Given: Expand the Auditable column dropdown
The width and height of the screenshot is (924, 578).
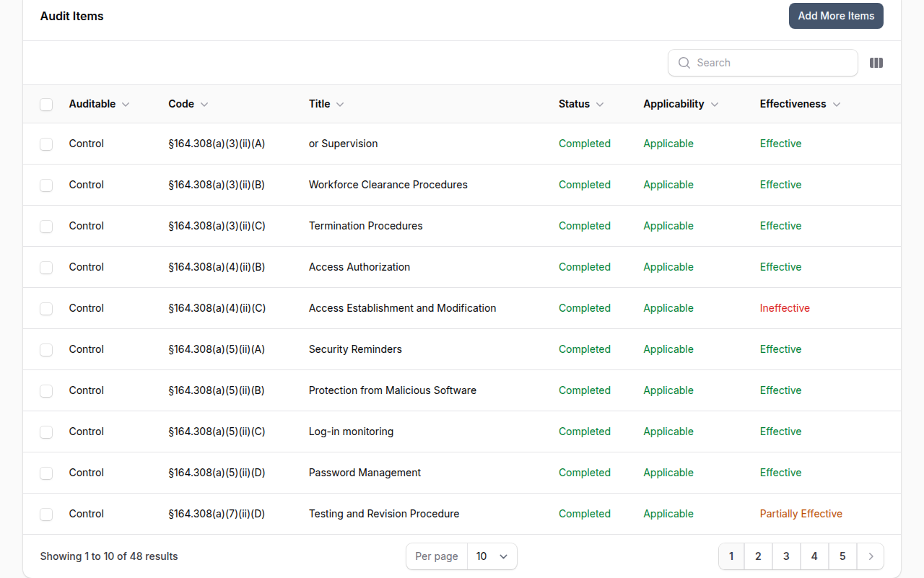Looking at the screenshot, I should [x=126, y=104].
